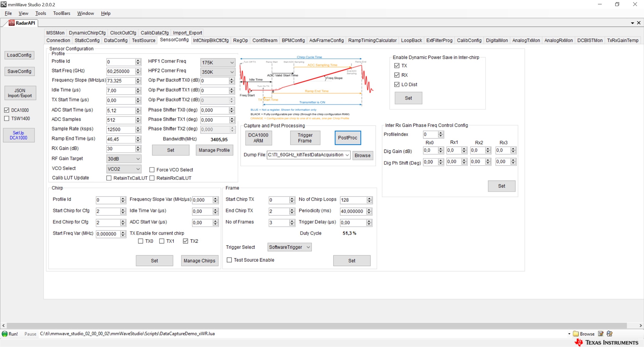Open the File menu
The width and height of the screenshot is (644, 347).
coord(8,13)
